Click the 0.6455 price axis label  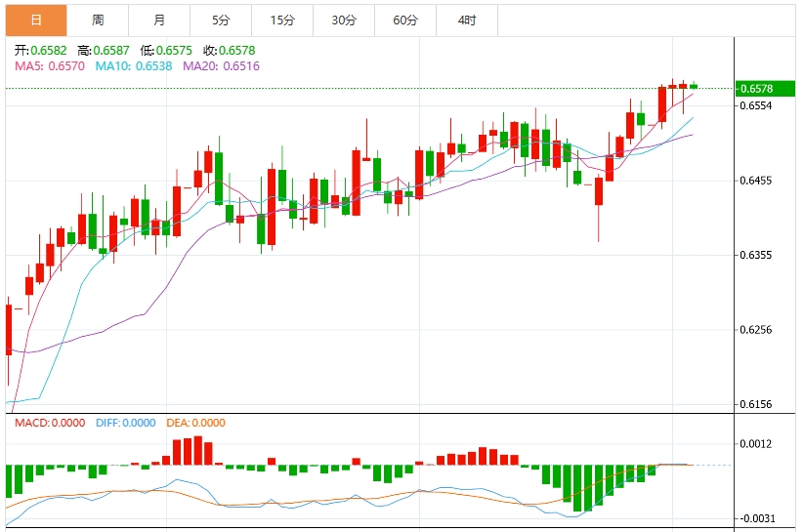click(756, 181)
